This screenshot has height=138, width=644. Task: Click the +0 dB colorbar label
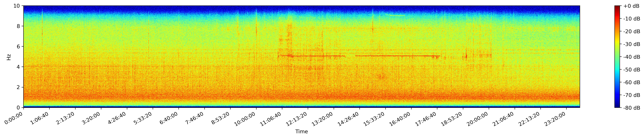pyautogui.click(x=631, y=6)
